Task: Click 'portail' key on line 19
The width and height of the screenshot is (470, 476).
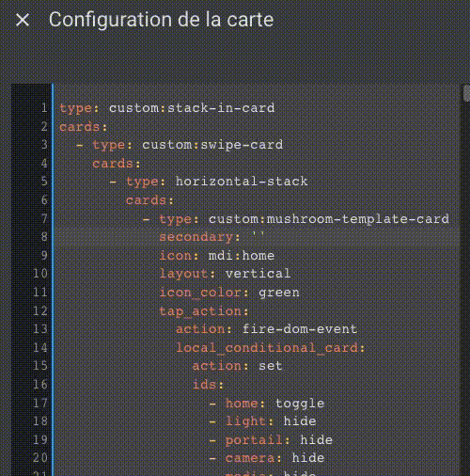Action: pos(254,440)
